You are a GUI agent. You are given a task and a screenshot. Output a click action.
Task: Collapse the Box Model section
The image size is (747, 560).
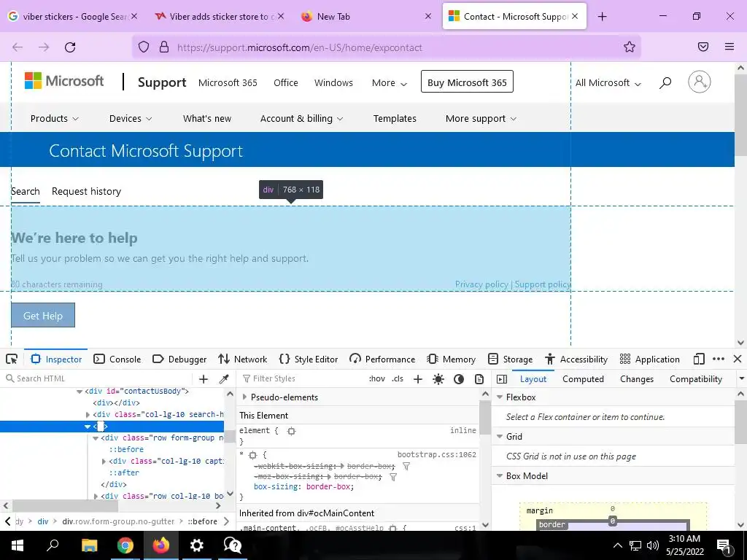point(500,475)
